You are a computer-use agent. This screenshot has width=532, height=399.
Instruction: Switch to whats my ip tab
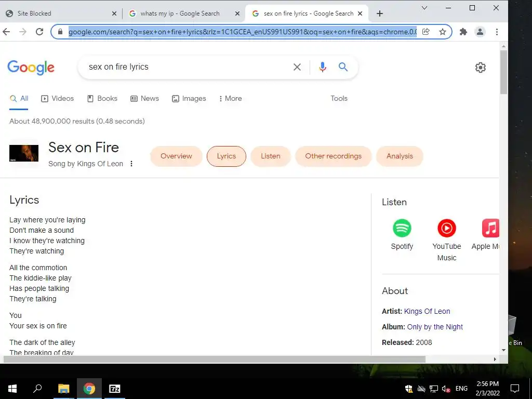[x=183, y=14]
